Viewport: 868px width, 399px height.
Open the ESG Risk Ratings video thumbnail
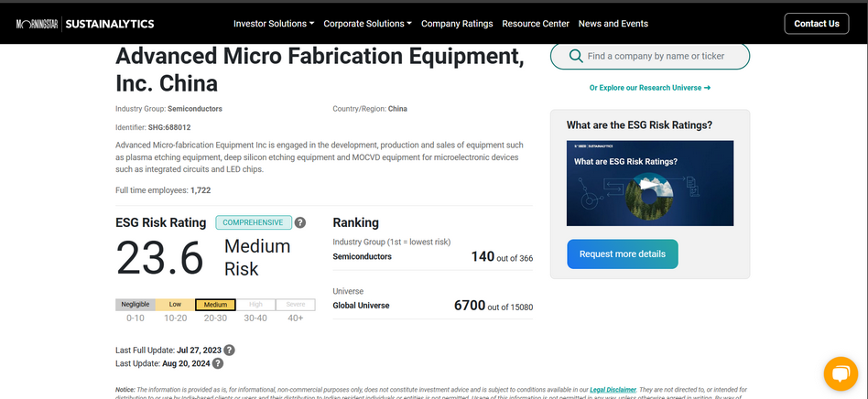[650, 183]
